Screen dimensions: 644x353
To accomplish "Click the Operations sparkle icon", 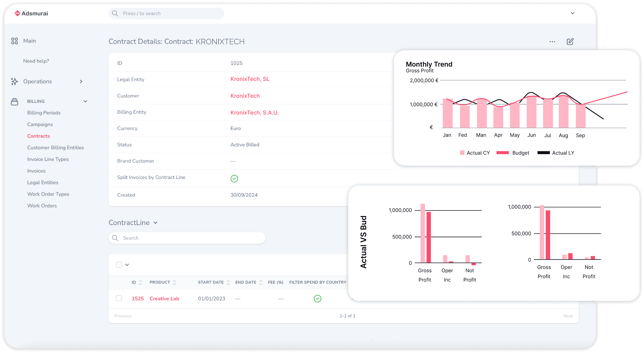I will coord(14,81).
